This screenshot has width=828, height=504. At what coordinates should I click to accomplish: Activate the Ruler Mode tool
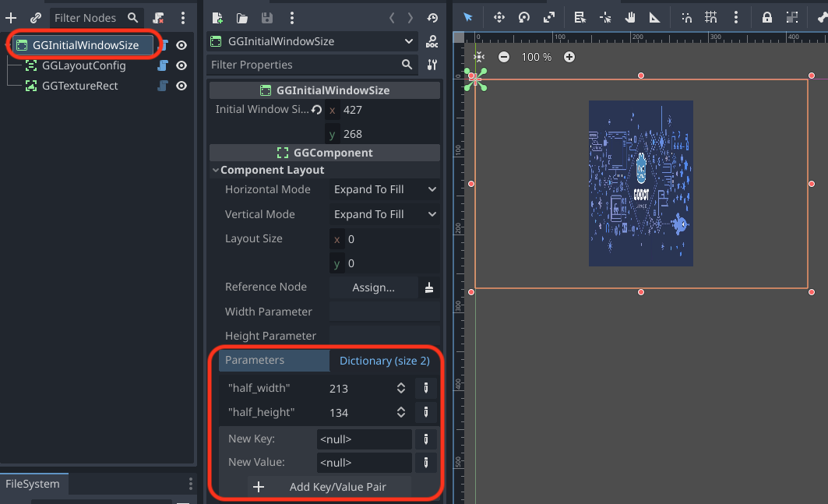[x=655, y=17]
